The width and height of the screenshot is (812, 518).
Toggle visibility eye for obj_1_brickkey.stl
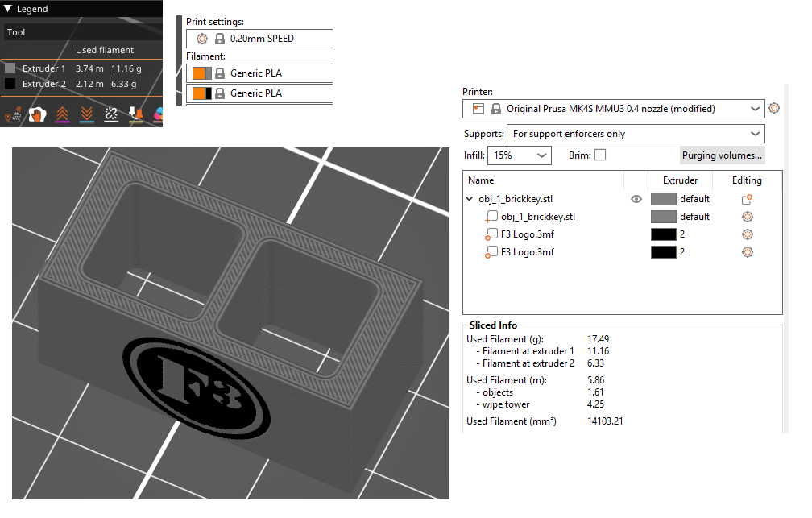pos(636,200)
